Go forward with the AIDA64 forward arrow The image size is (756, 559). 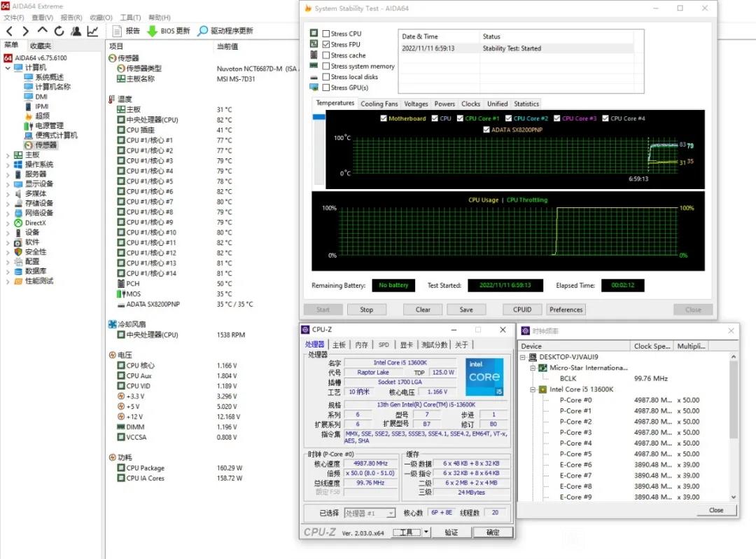[26, 32]
